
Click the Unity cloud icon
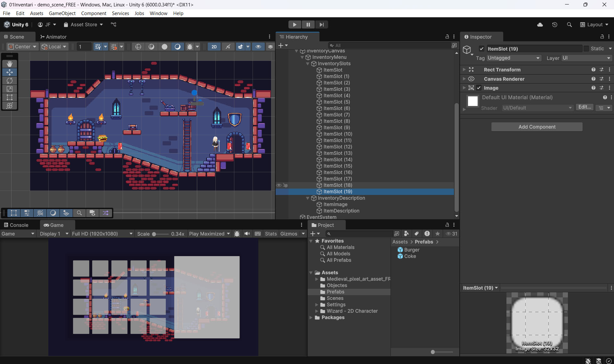(540, 25)
